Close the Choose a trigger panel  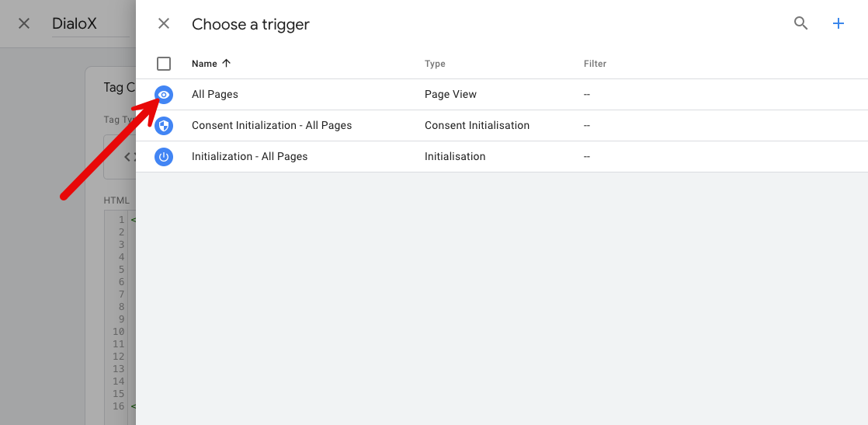click(164, 23)
